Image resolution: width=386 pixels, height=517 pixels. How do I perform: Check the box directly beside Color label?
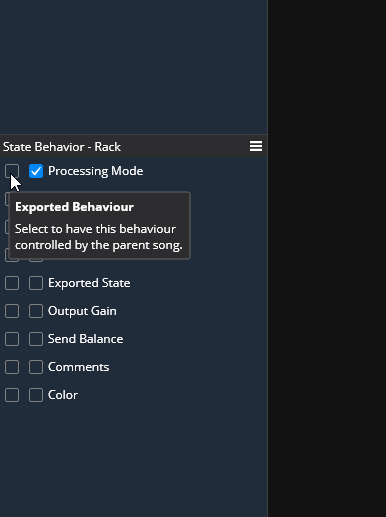pyautogui.click(x=36, y=395)
